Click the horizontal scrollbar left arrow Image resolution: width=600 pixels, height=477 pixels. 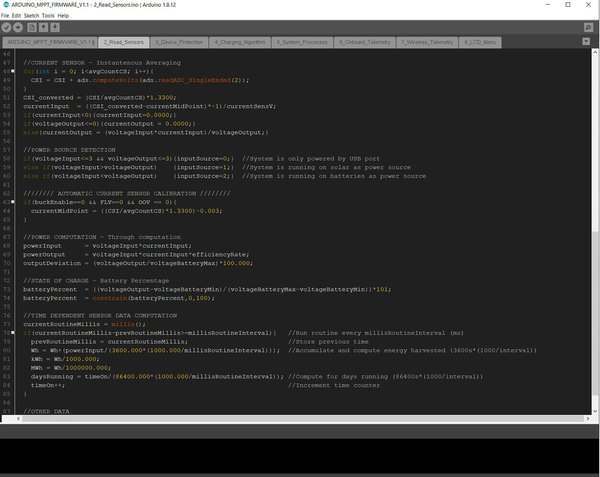18,419
